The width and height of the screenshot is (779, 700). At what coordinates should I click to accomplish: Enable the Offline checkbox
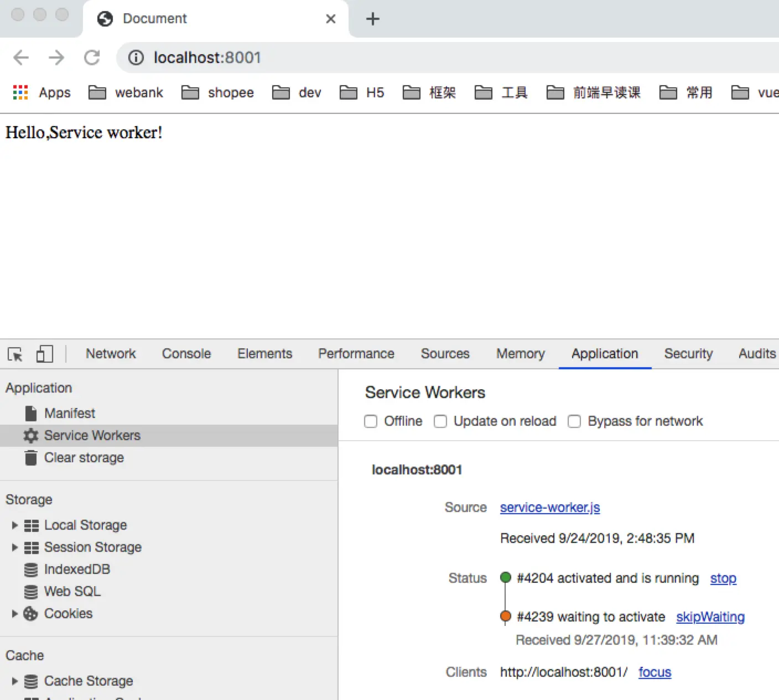pos(371,421)
